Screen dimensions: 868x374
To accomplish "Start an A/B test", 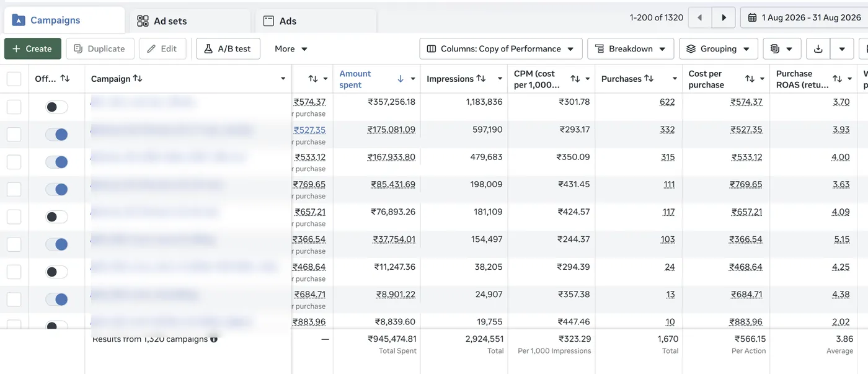I will [228, 49].
